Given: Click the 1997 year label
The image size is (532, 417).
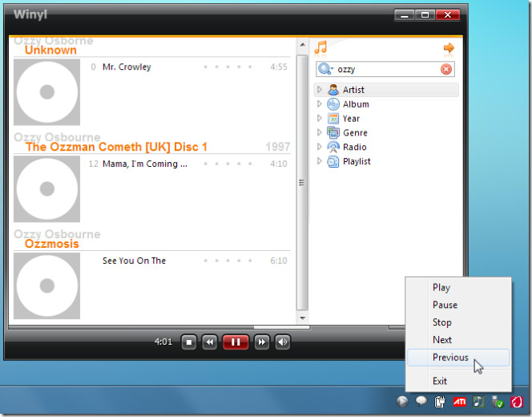Looking at the screenshot, I should 277,147.
